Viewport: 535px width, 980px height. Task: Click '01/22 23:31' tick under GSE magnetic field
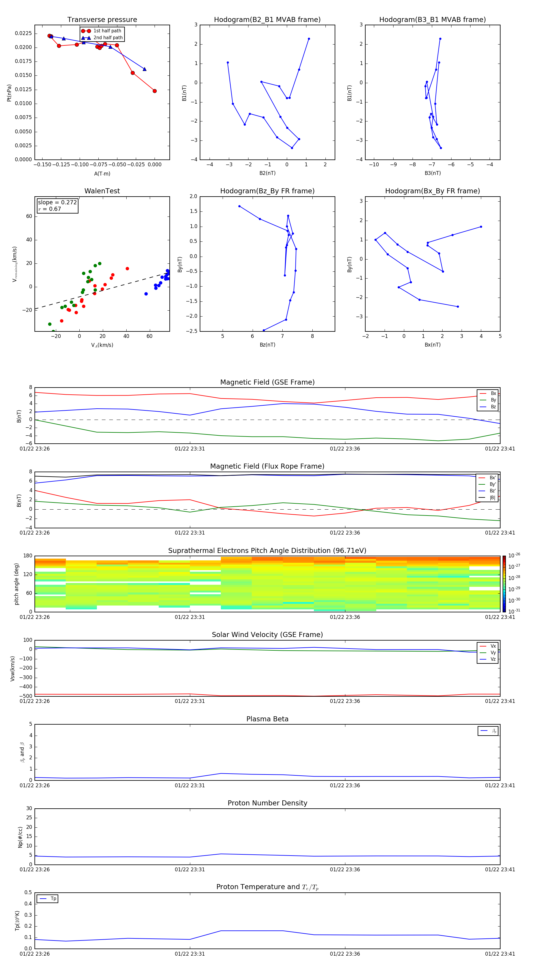190,449
